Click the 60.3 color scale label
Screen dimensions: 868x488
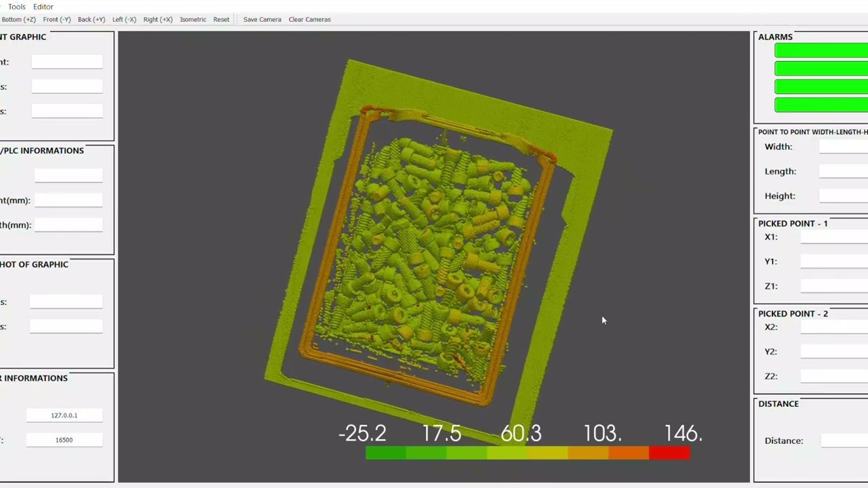click(x=521, y=433)
